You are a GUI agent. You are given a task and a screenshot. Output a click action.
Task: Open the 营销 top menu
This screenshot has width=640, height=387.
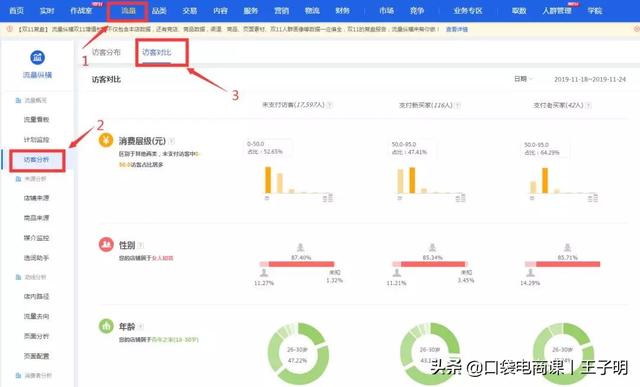282,11
